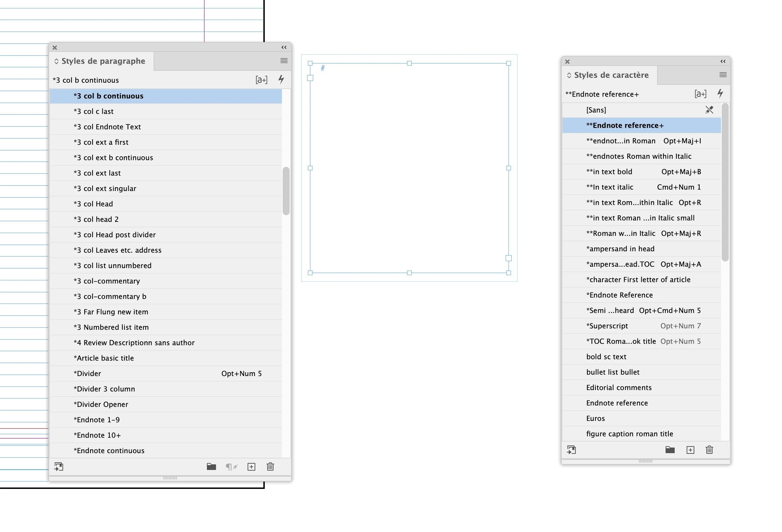Open character styles panel flyout menu
This screenshot has width=782, height=532.
pos(723,75)
